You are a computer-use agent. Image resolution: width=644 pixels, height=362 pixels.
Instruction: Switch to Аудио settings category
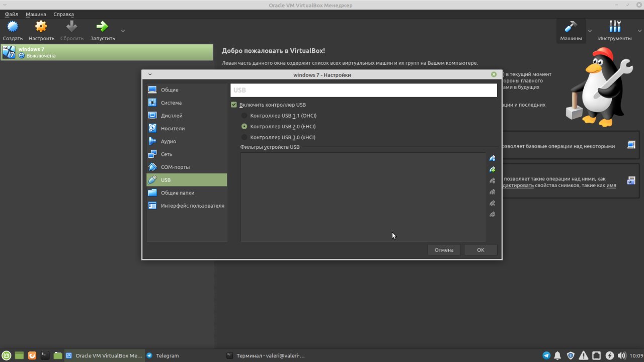[x=187, y=141]
